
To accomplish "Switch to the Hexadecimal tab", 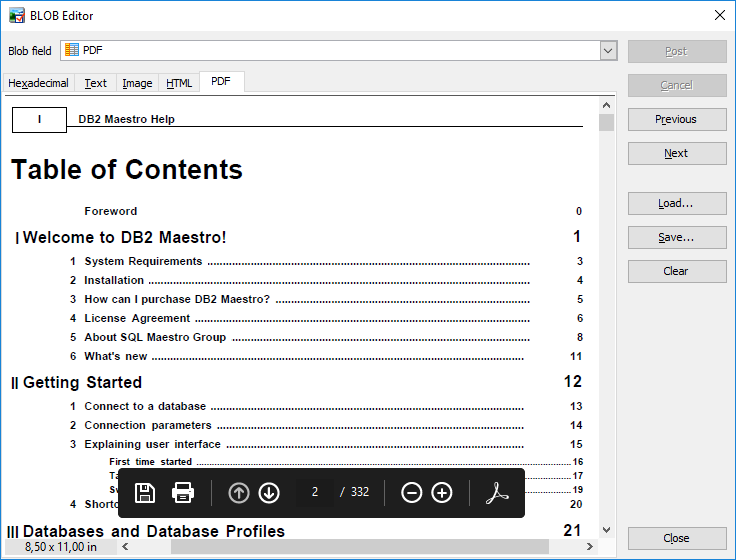I will point(39,84).
